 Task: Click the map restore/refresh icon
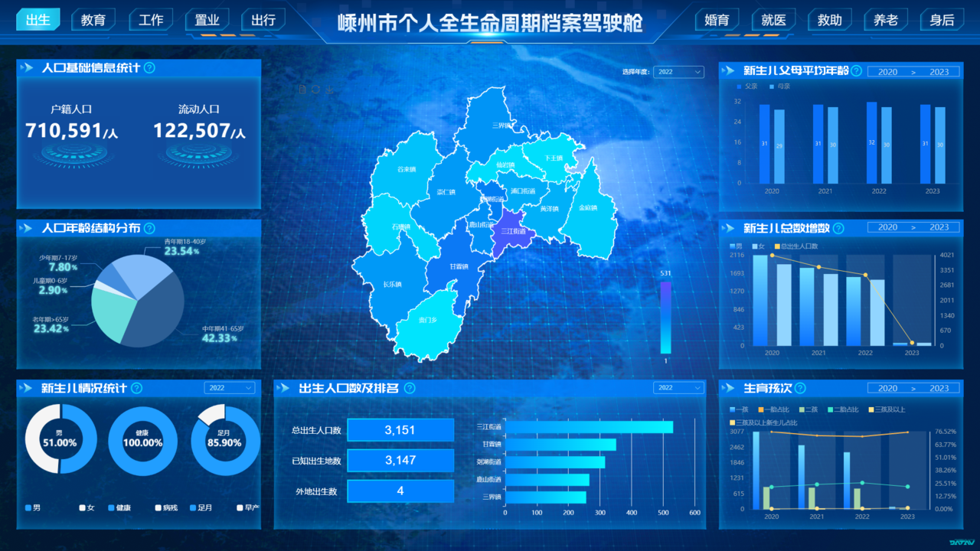pos(316,90)
